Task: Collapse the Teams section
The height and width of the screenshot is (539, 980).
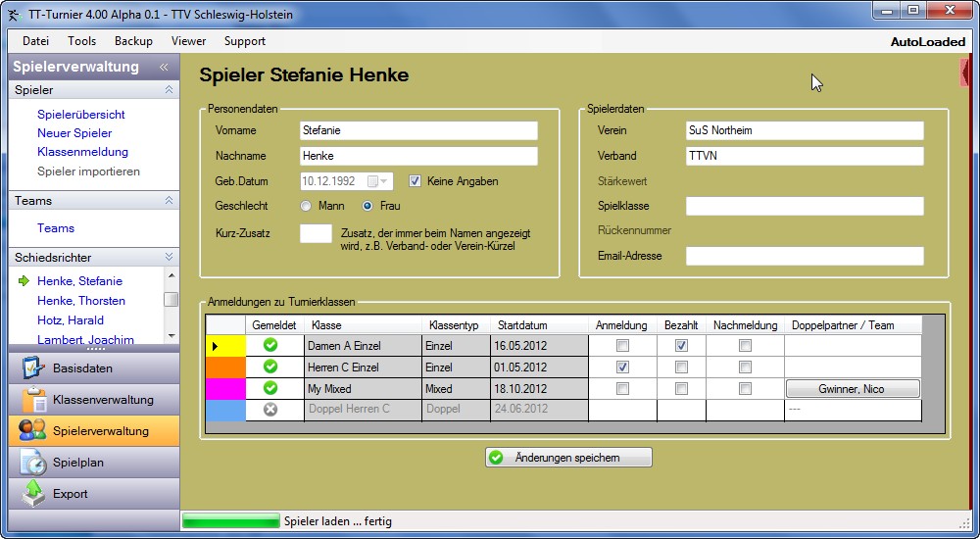Action: click(169, 201)
